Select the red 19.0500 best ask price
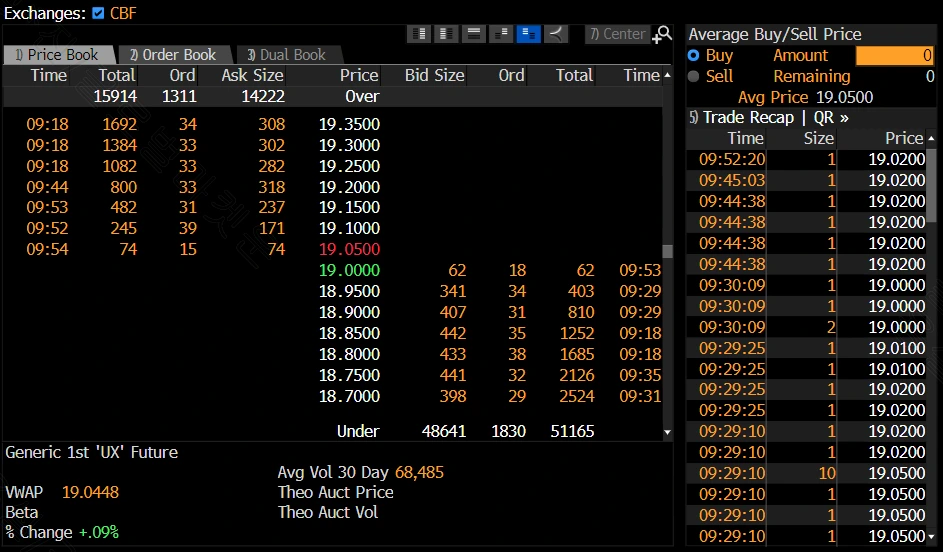The image size is (943, 552). click(x=349, y=249)
